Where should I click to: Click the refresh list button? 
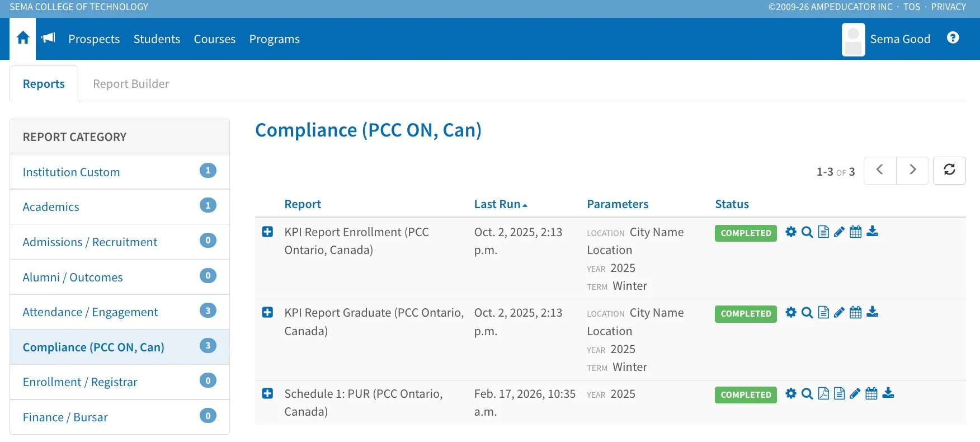949,170
